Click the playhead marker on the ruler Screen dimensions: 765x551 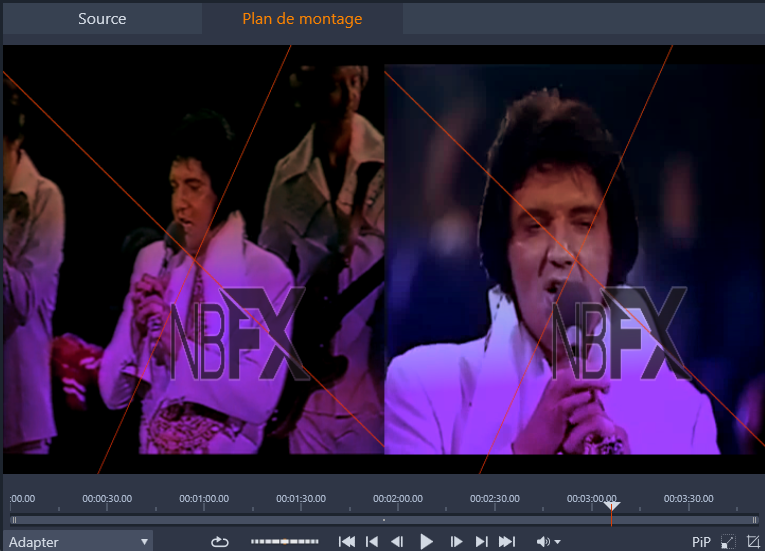[611, 506]
